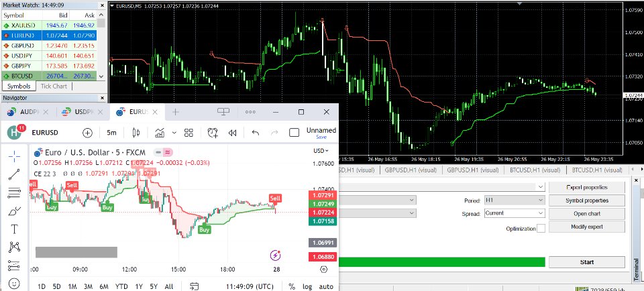The image size is (644, 291).
Task: Select the XAUUSD row in Market Watch
Action: (49, 25)
